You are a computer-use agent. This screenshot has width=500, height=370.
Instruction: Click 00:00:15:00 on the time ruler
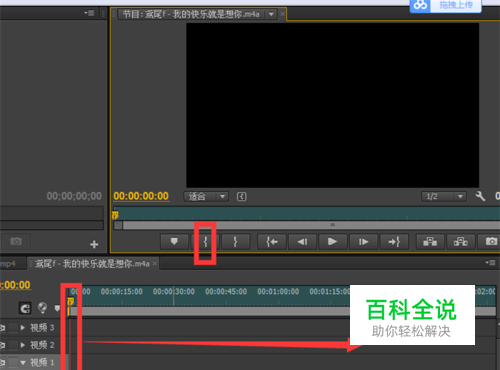pyautogui.click(x=122, y=292)
